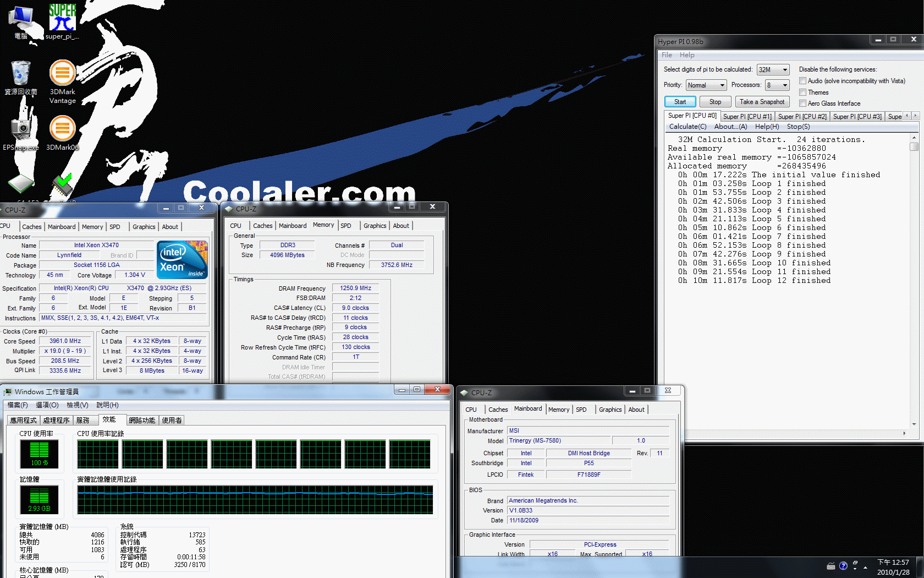Switch to the 應用程式 tab in Task Manager
The height and width of the screenshot is (578, 924).
23,421
